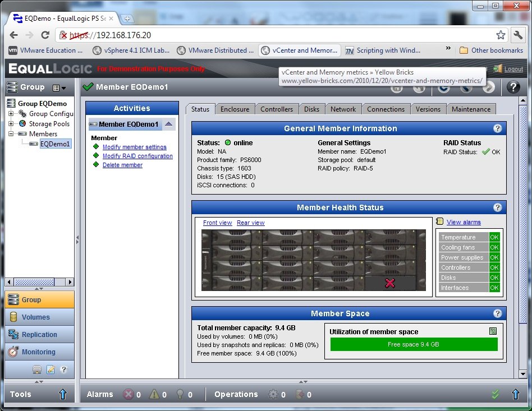The width and height of the screenshot is (532, 411).
Task: Select Group EQDemo root tree item
Action: point(42,103)
